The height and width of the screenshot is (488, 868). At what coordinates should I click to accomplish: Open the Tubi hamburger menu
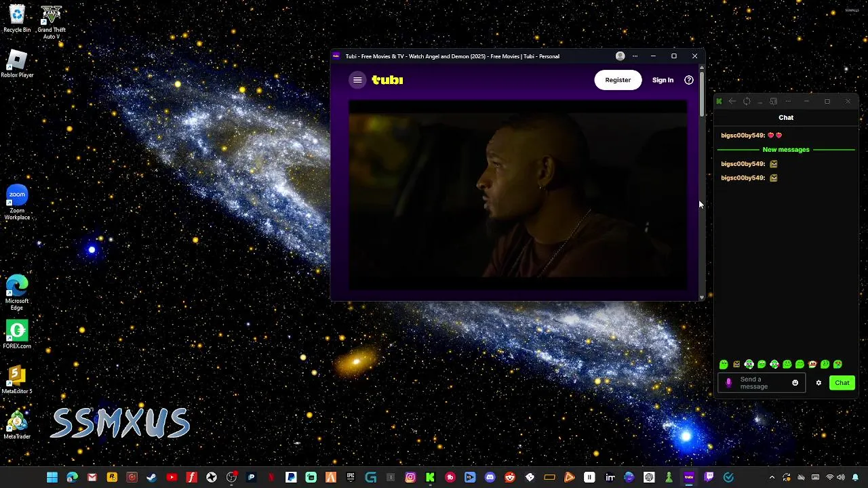click(357, 80)
